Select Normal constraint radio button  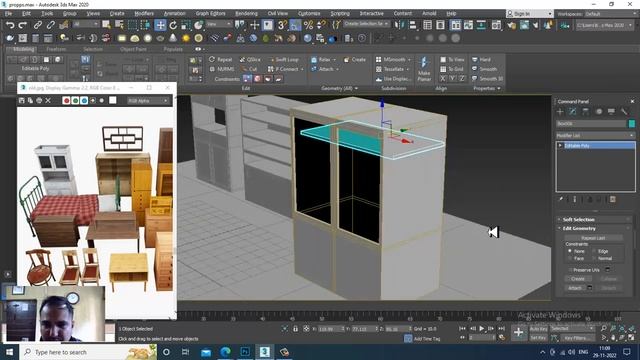(594, 258)
